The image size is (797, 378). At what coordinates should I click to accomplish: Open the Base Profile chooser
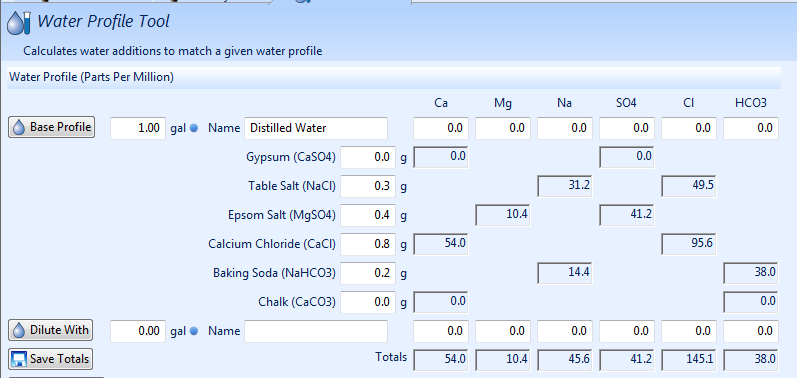click(51, 127)
